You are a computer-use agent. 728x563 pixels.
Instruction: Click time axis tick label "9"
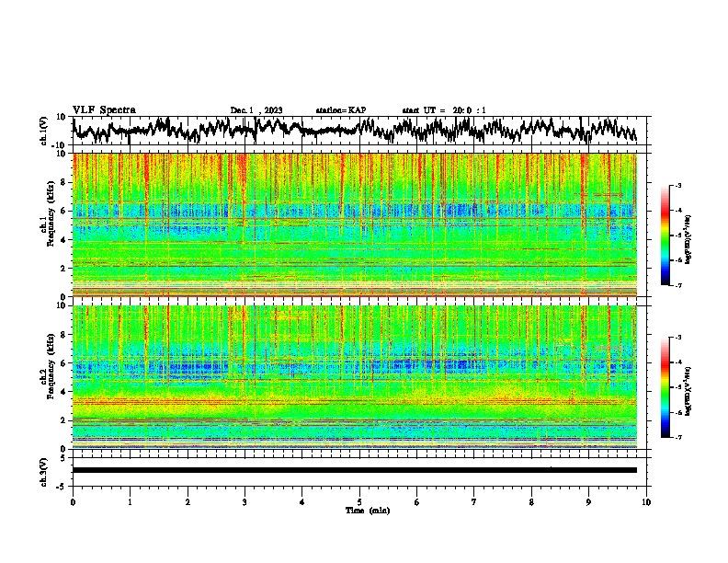click(x=588, y=502)
